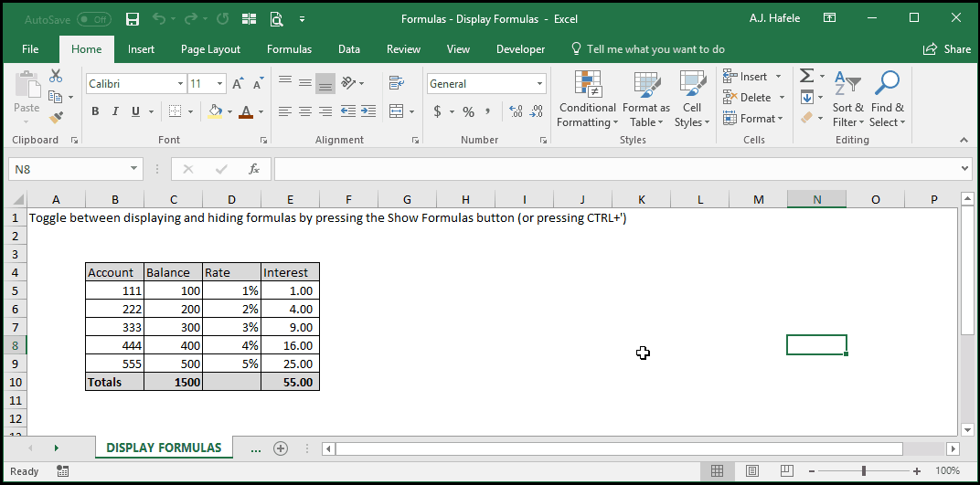Apply center horizontal alignment

pos(305,111)
